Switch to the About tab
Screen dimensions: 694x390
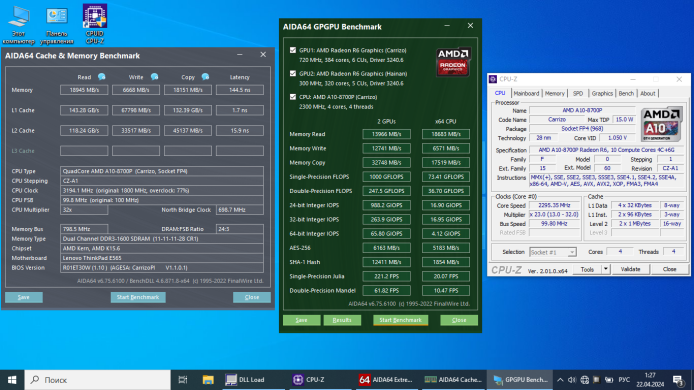pyautogui.click(x=648, y=93)
